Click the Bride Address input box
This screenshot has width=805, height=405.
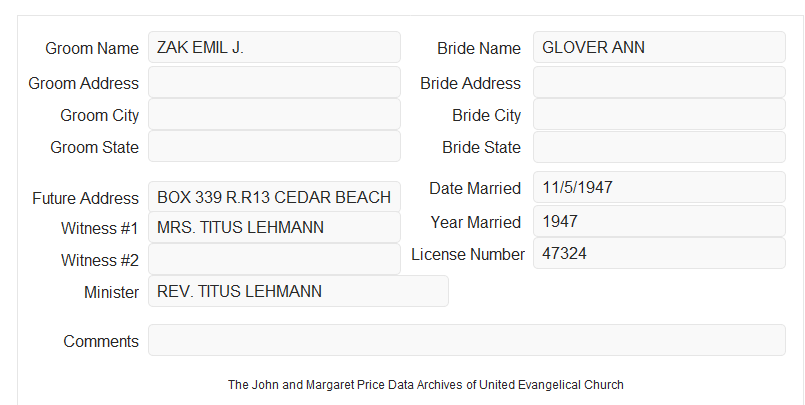pyautogui.click(x=659, y=82)
